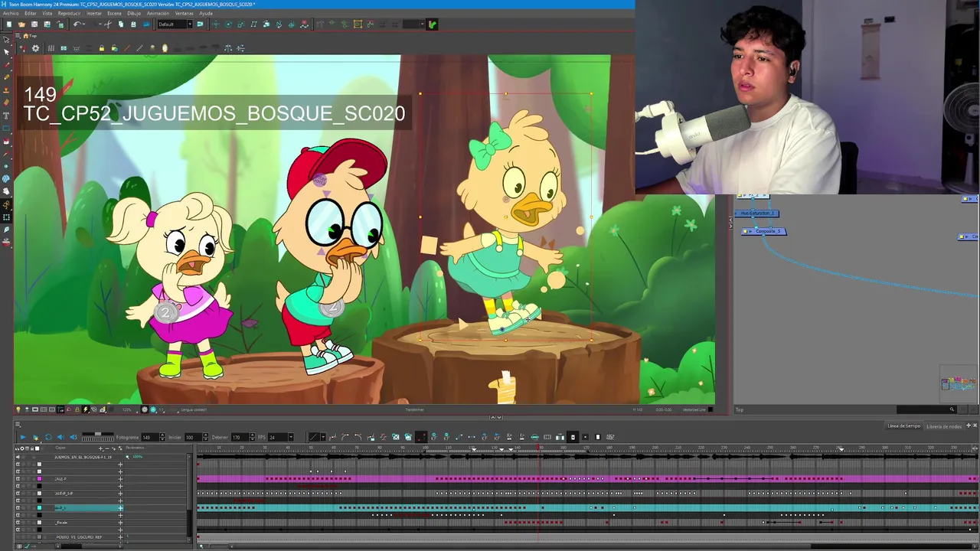This screenshot has width=980, height=551.
Task: Open the Archivo menu
Action: coord(11,13)
